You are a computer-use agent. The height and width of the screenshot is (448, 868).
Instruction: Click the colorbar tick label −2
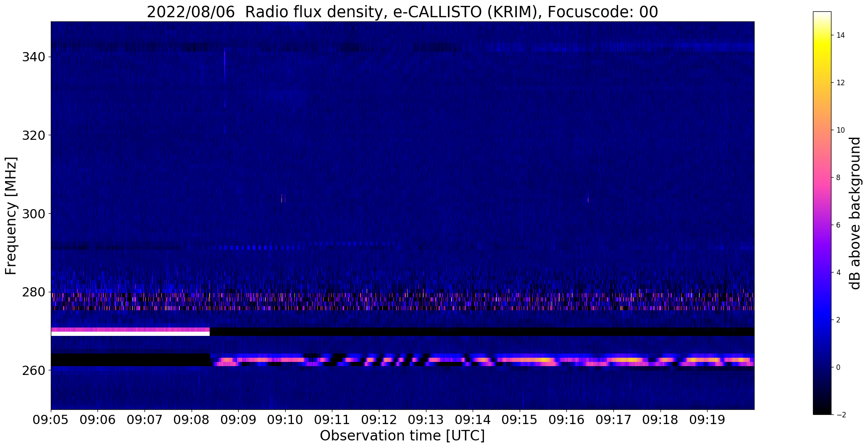point(841,415)
